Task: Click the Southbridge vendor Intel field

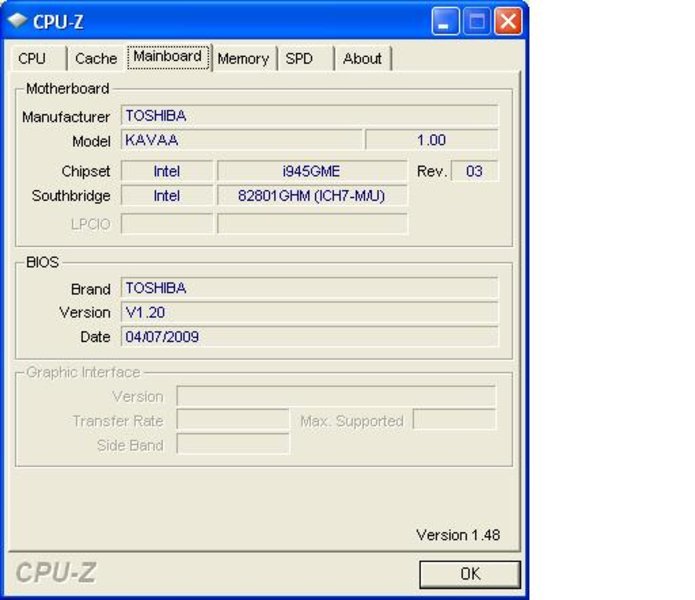Action: click(167, 195)
